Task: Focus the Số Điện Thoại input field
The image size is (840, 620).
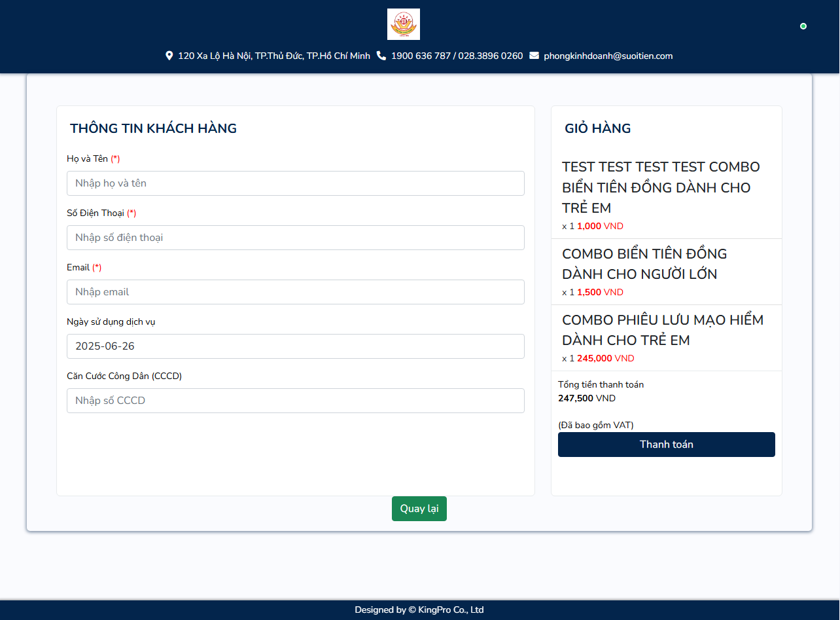Action: tap(295, 238)
